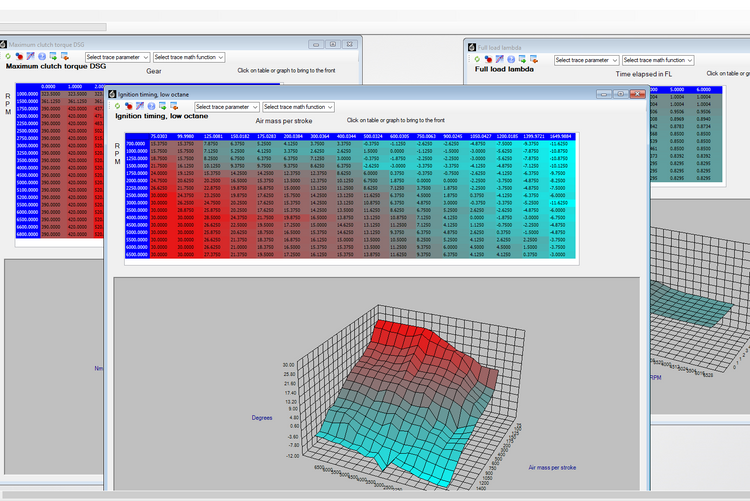Click red-blue dots icon in Ignition timing toolbar

click(128, 106)
